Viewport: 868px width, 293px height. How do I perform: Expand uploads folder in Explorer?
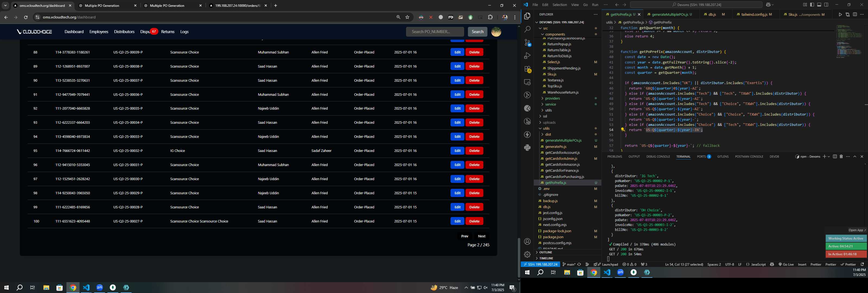click(x=541, y=122)
